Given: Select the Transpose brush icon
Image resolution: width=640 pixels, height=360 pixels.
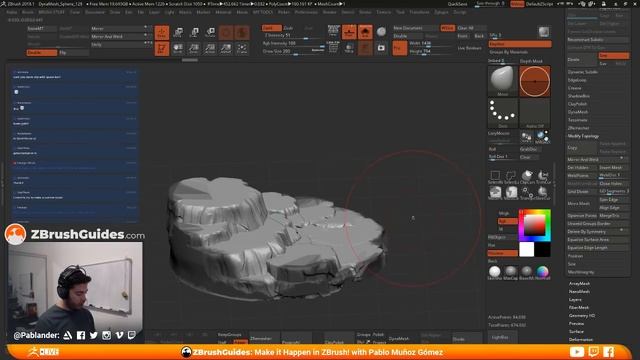Looking at the screenshot, I should tap(527, 193).
